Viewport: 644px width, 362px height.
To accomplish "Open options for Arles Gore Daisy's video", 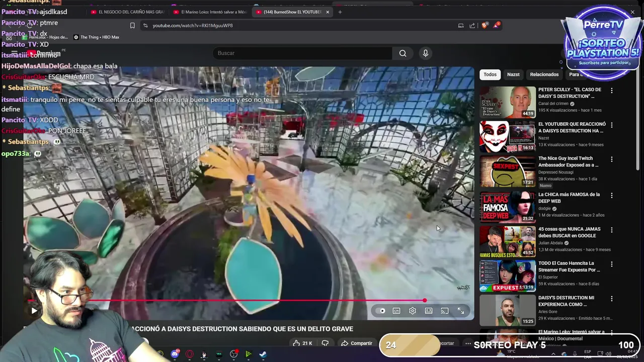I will coord(612,299).
